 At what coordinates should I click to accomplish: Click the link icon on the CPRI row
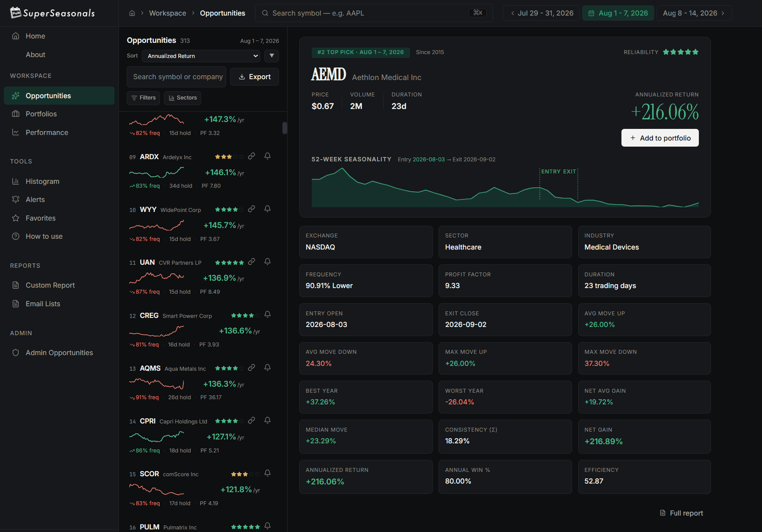pos(251,420)
